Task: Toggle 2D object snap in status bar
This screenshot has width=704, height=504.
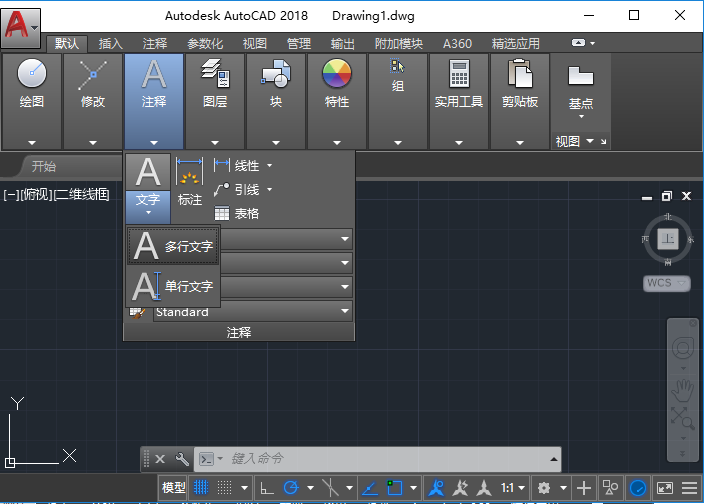Action: [395, 487]
